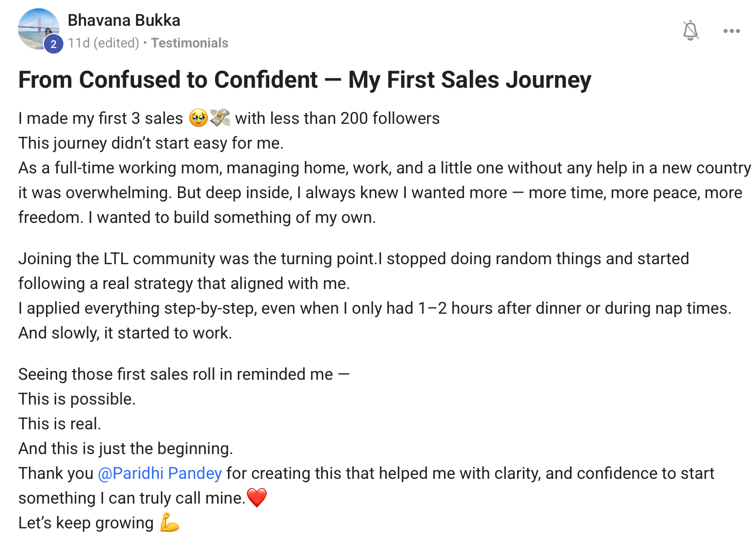Click the post title heading
This screenshot has height=549, width=756.
click(304, 80)
